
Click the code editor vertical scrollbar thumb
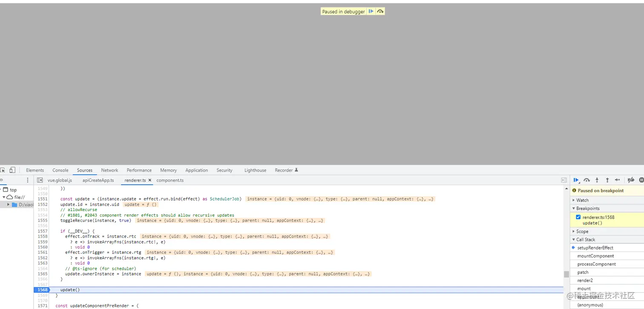tap(566, 274)
